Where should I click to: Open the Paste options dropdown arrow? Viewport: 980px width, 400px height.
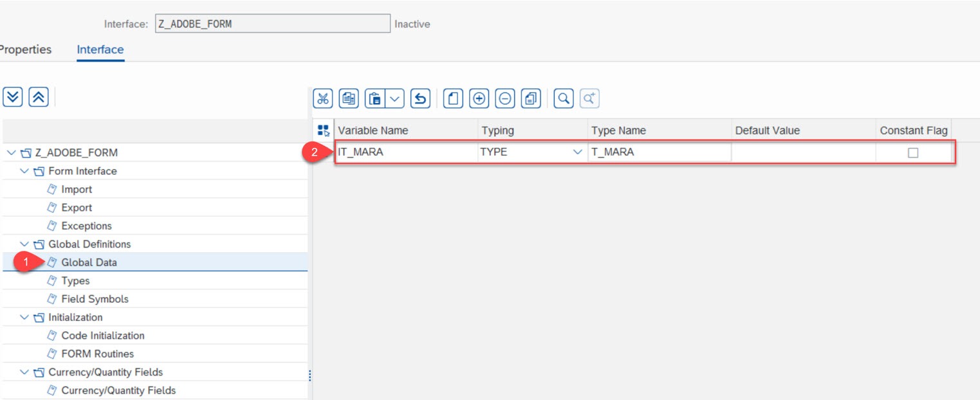(x=393, y=98)
